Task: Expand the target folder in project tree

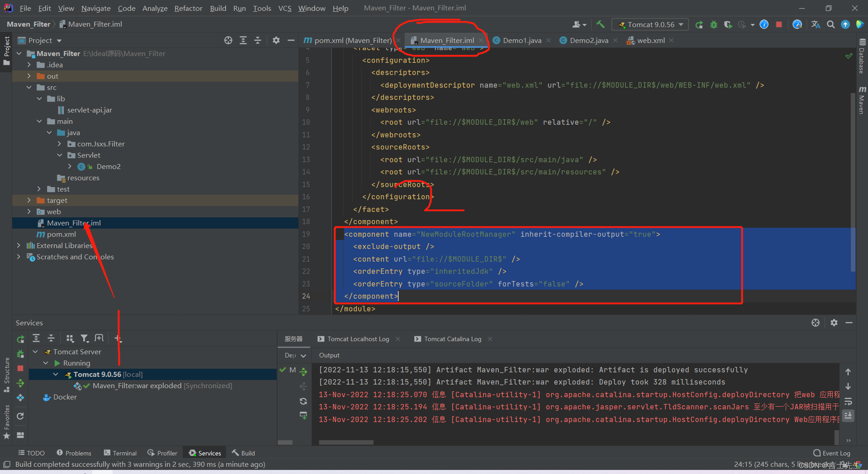Action: click(29, 200)
